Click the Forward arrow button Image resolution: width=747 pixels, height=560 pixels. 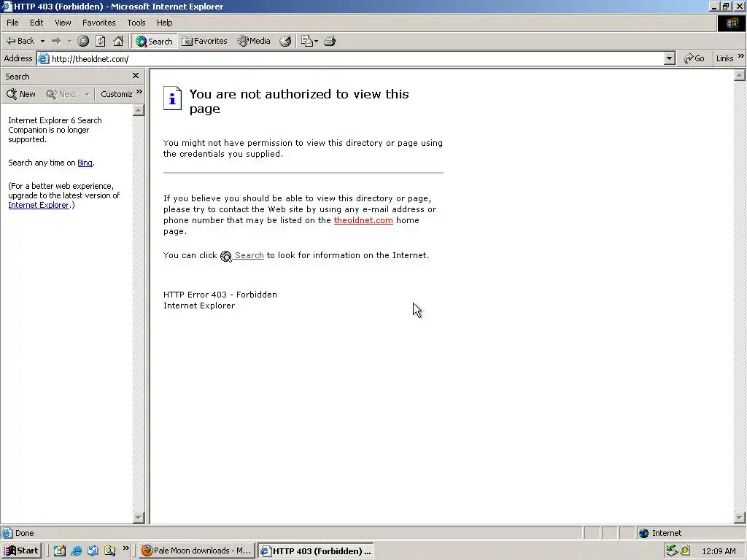pyautogui.click(x=56, y=41)
